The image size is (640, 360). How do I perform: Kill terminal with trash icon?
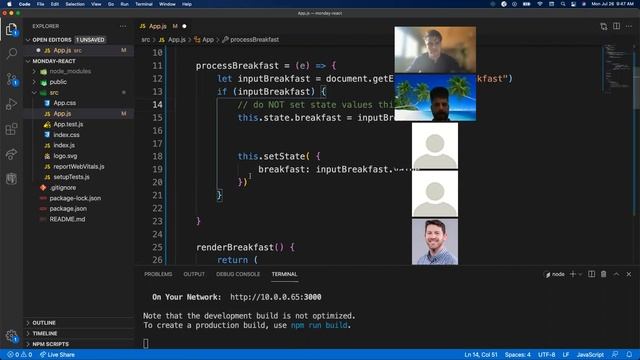604,274
